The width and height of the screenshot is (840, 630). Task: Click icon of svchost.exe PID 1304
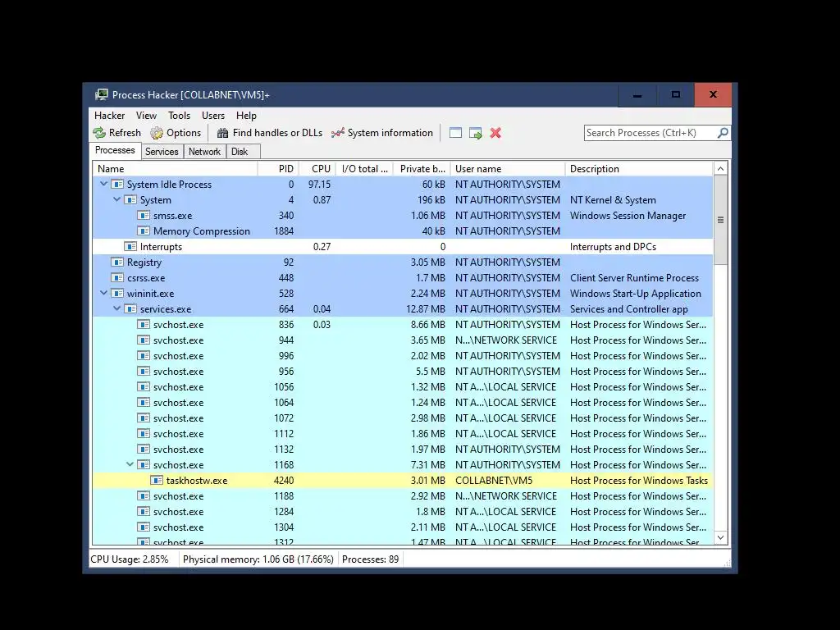(x=143, y=527)
